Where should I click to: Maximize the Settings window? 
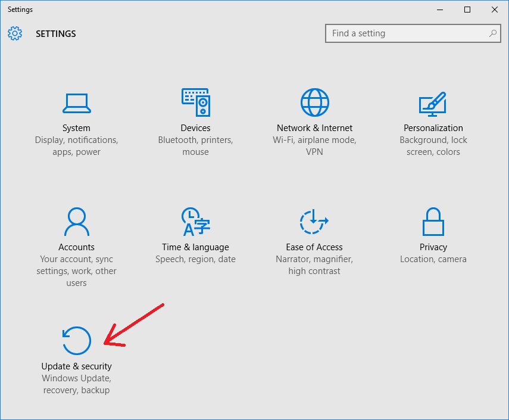(467, 10)
